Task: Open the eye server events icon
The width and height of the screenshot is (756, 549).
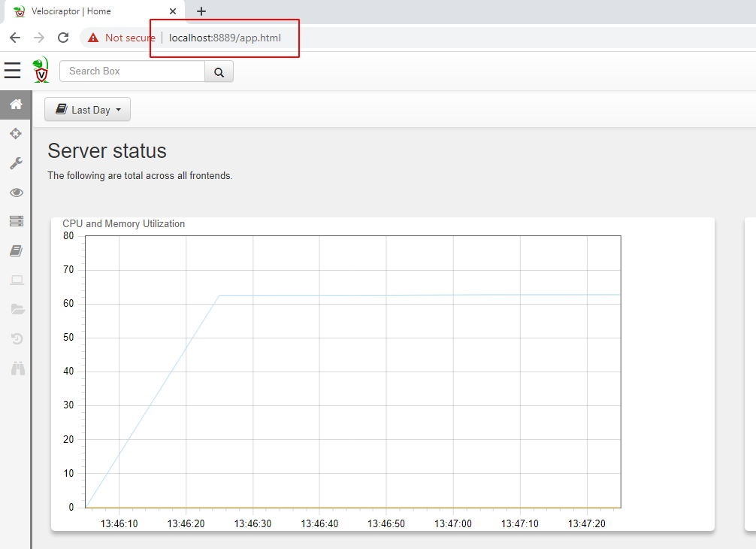Action: tap(16, 193)
